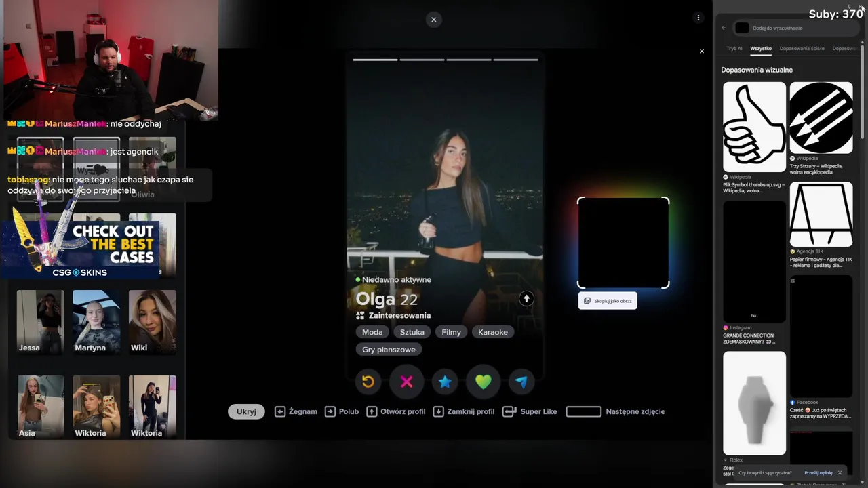The width and height of the screenshot is (868, 488).
Task: Open Wiki's profile thumbnail
Action: point(153,322)
